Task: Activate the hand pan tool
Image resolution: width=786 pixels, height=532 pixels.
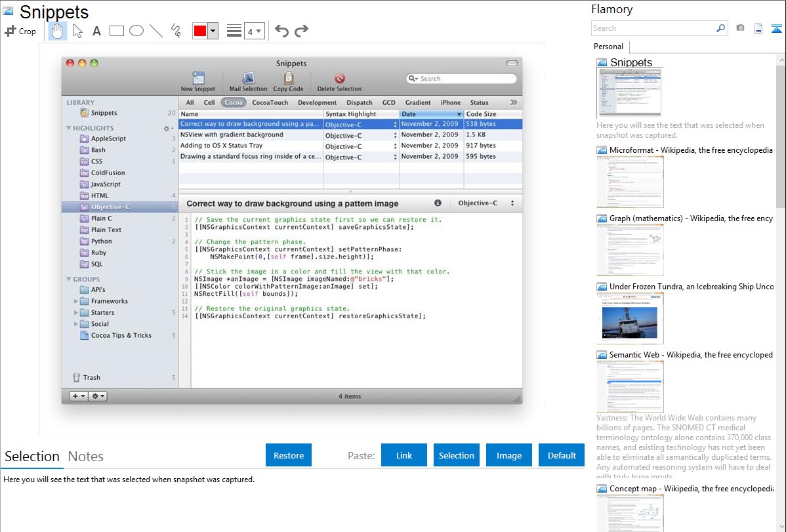Action: [57, 31]
